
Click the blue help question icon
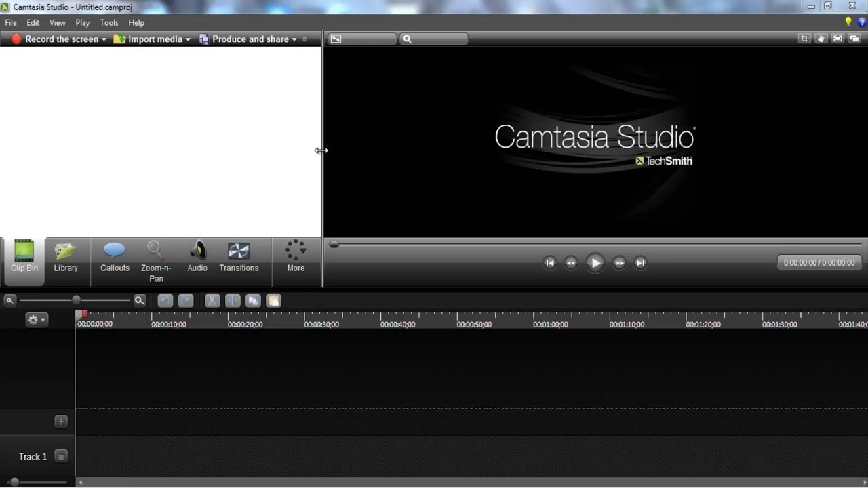point(862,22)
